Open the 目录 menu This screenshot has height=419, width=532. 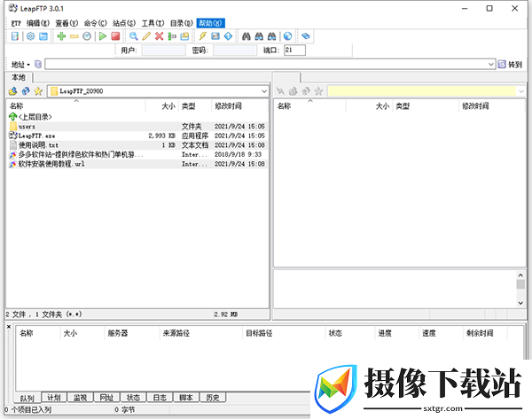(x=182, y=23)
